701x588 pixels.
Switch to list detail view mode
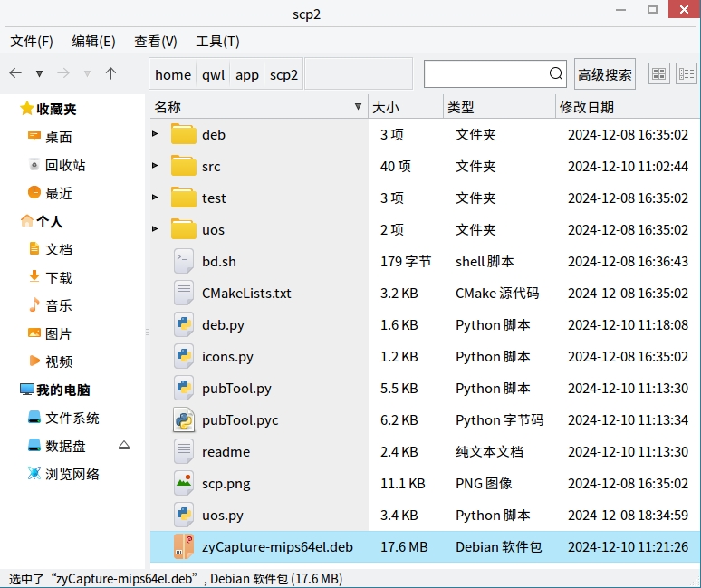click(x=686, y=74)
